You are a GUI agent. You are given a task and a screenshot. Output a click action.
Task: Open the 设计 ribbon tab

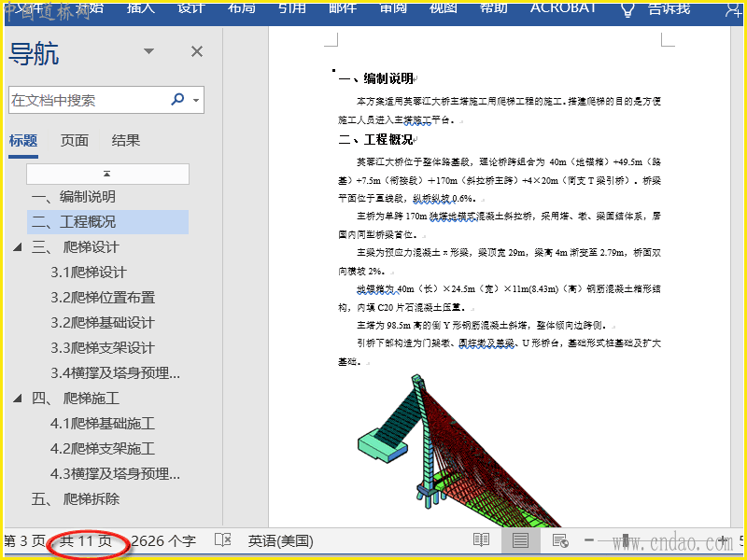point(191,7)
